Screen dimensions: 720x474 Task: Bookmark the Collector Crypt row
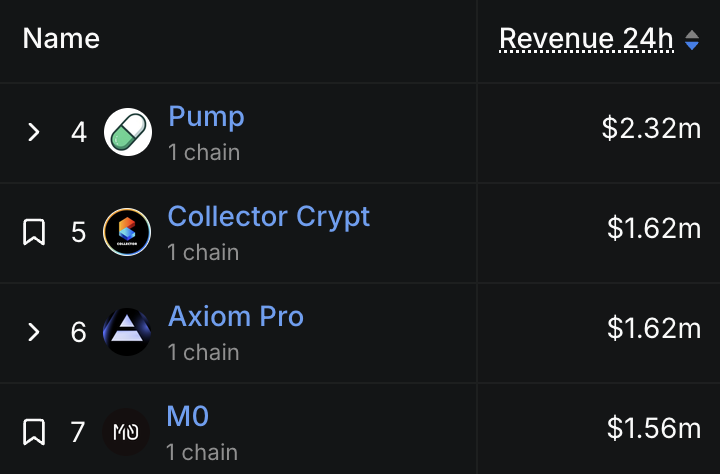pyautogui.click(x=34, y=232)
